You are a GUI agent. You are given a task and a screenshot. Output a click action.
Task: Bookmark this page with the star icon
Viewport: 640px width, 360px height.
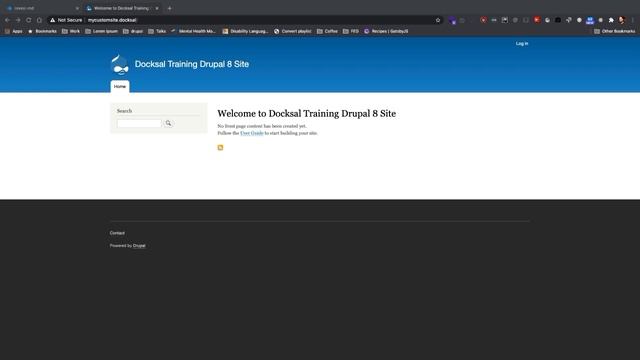click(438, 20)
